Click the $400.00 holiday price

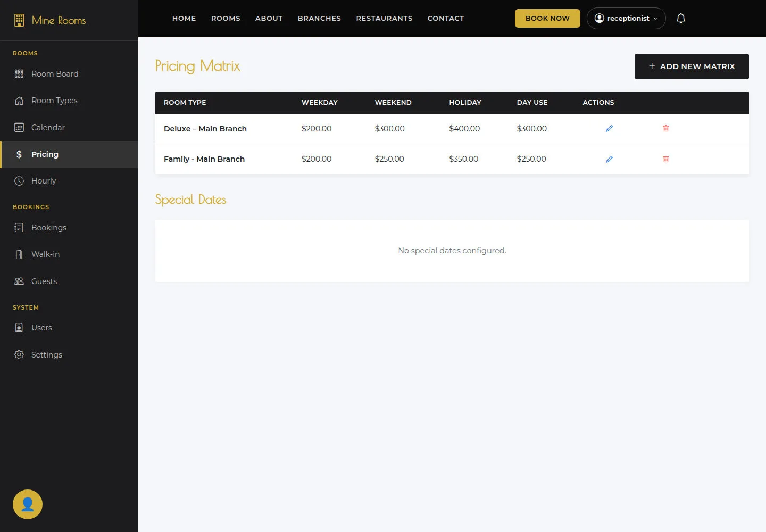tap(464, 129)
